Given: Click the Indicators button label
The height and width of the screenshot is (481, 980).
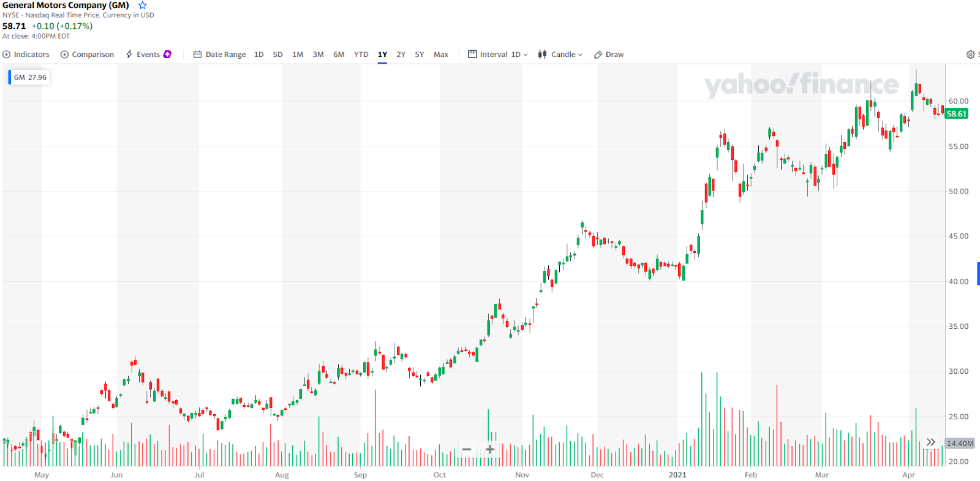Looking at the screenshot, I should pos(32,55).
